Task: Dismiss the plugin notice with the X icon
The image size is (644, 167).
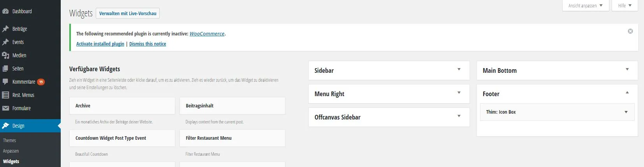Action: pyautogui.click(x=630, y=31)
